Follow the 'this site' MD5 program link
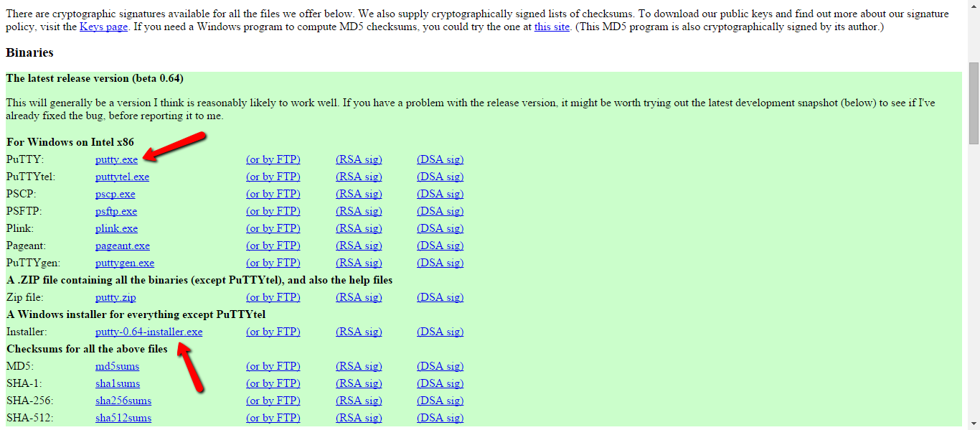 click(x=551, y=27)
